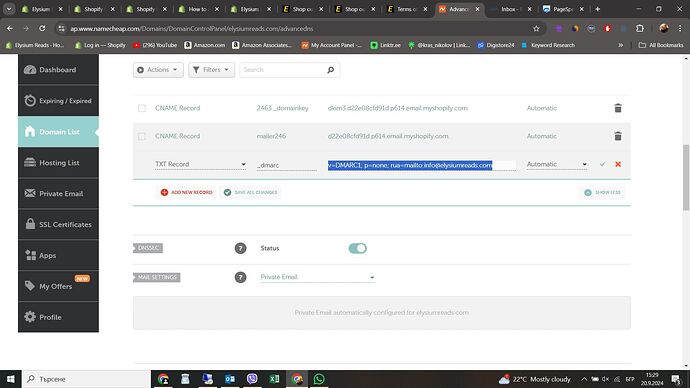Open Hosting List

pos(58,163)
